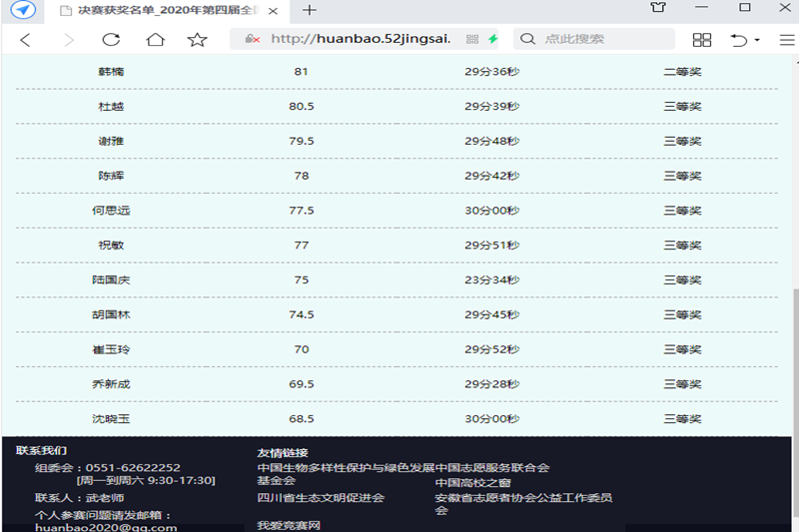Image resolution: width=799 pixels, height=532 pixels.
Task: Open the skin shirt icon in title bar
Action: point(657,8)
